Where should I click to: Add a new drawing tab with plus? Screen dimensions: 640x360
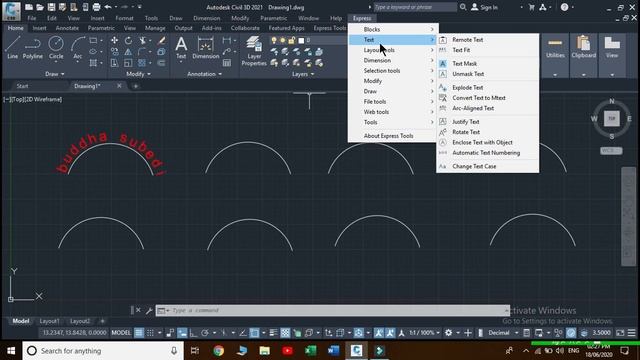(136, 86)
